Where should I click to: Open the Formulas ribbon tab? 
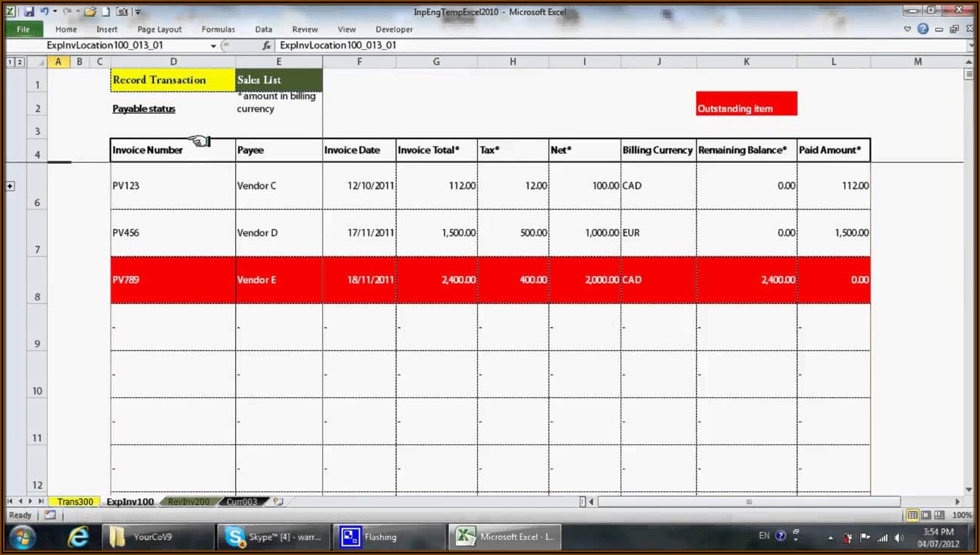coord(218,30)
